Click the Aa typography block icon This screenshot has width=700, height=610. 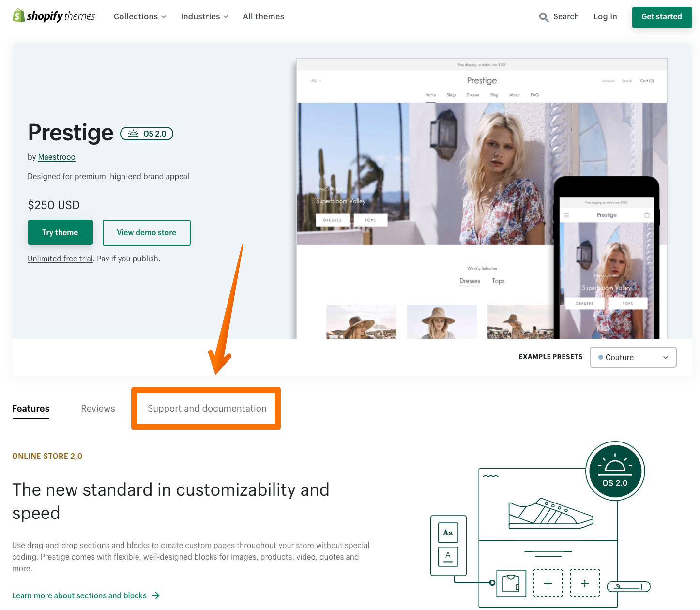(x=448, y=533)
